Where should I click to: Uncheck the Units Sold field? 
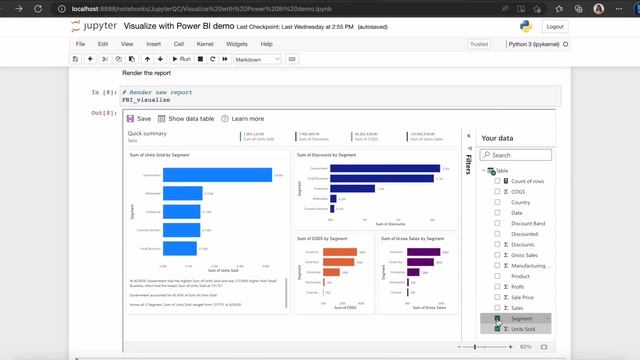[497, 329]
